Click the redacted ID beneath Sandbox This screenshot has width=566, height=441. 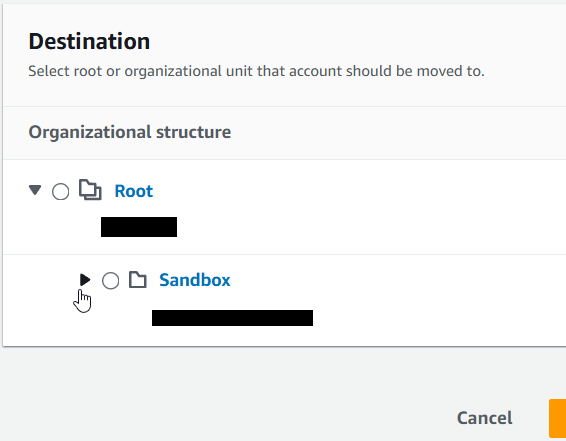tap(232, 318)
